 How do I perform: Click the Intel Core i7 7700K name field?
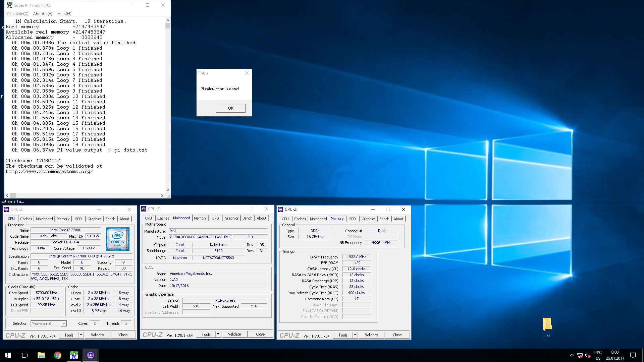point(65,230)
